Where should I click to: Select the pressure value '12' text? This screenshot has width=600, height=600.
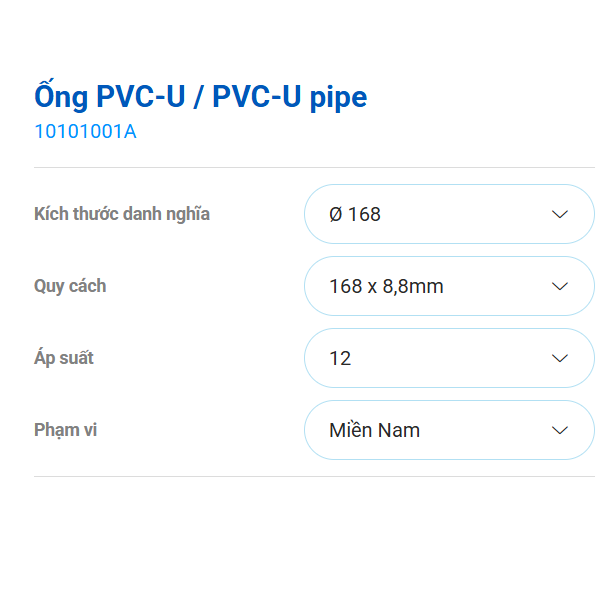pos(340,358)
